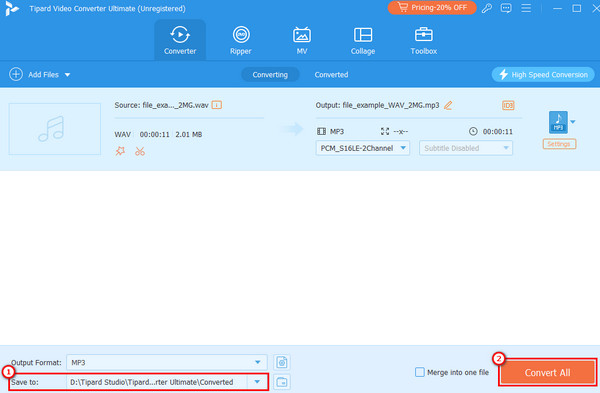Open the output folder icon
Screen dimensions: 600x393
pos(282,382)
